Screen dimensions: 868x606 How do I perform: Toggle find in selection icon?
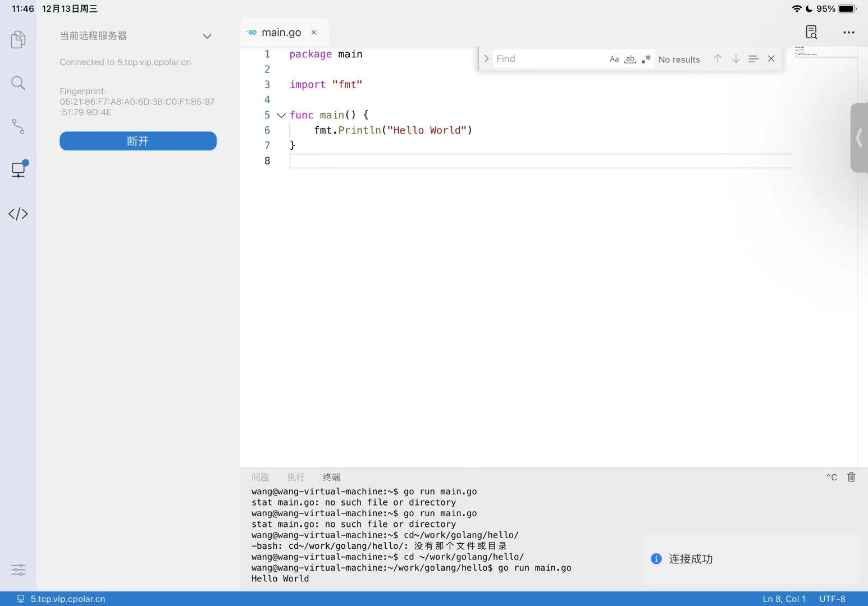[753, 58]
